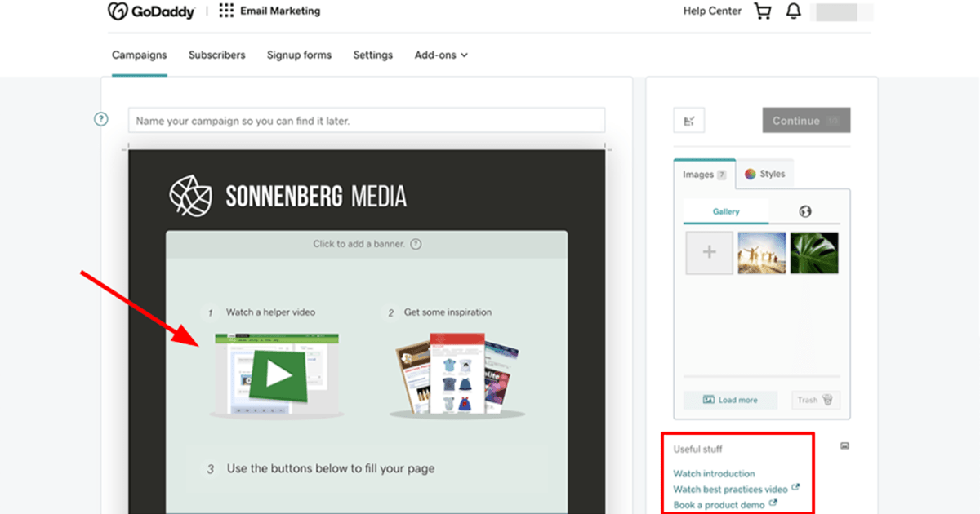Open notifications bell
980x514 pixels.
(793, 11)
